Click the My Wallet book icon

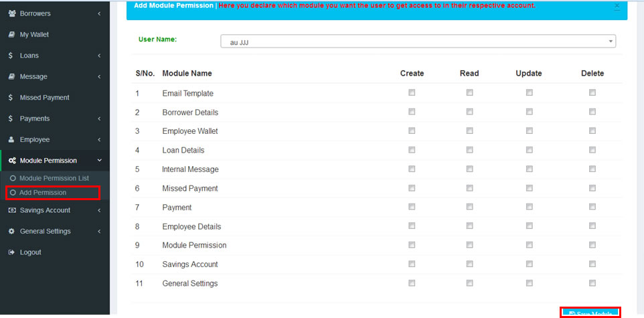pos(11,35)
